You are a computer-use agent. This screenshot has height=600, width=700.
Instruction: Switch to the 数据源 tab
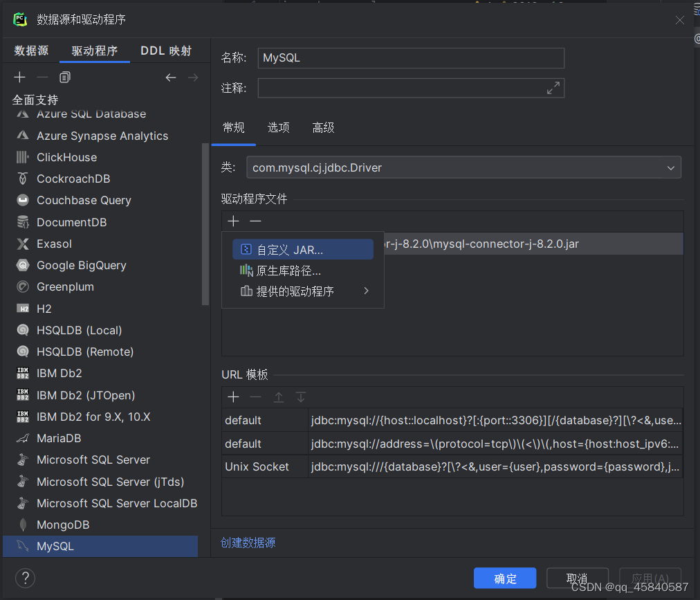[31, 51]
